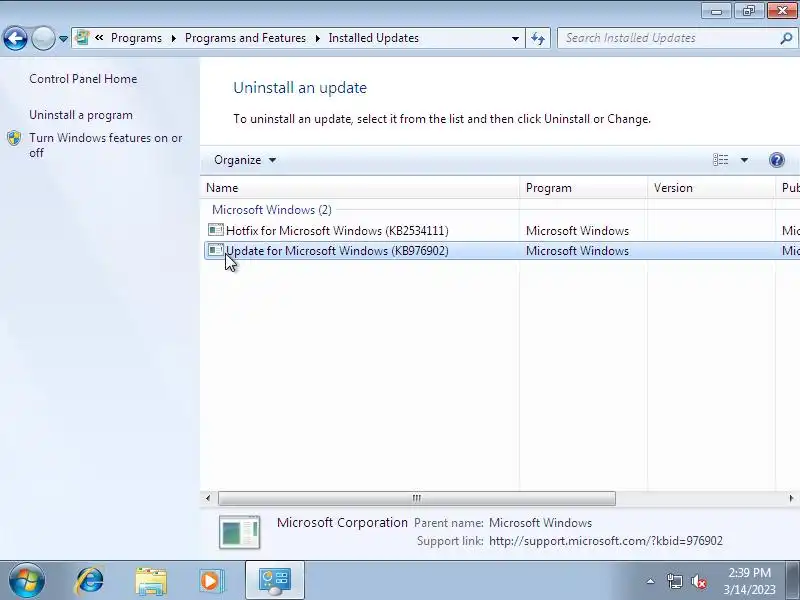
Task: Open the clock showing 2:39 PM
Action: click(x=749, y=581)
